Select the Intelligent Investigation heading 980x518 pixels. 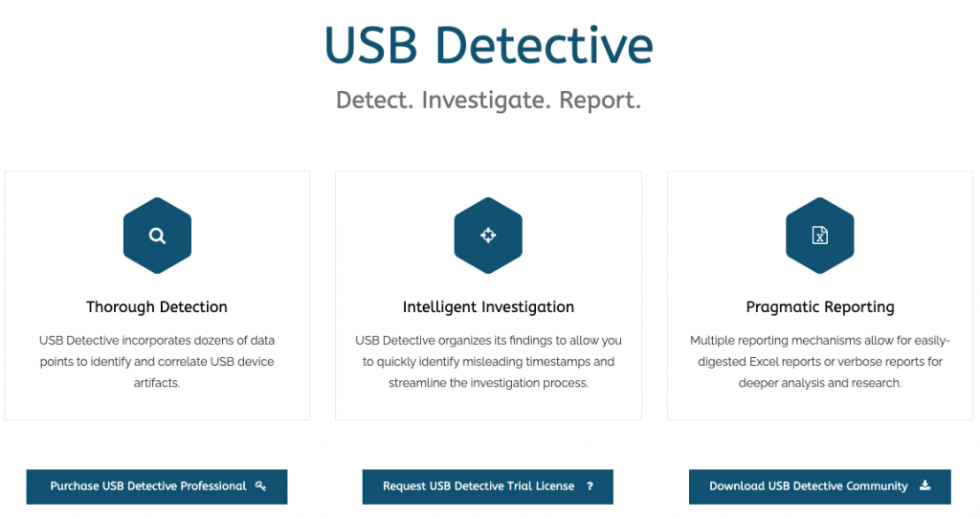pyautogui.click(x=488, y=307)
